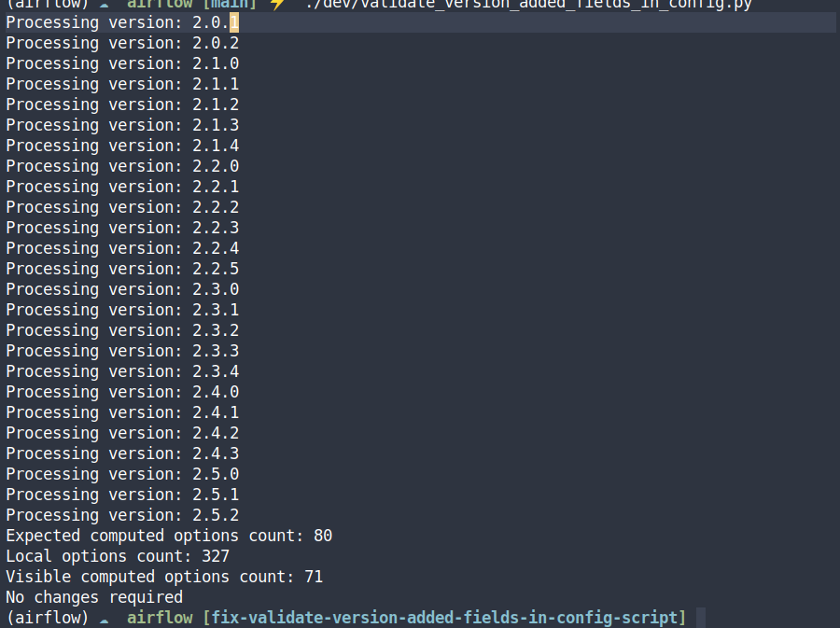Select the 'Processing version: 2.3.1' line

[x=122, y=310]
